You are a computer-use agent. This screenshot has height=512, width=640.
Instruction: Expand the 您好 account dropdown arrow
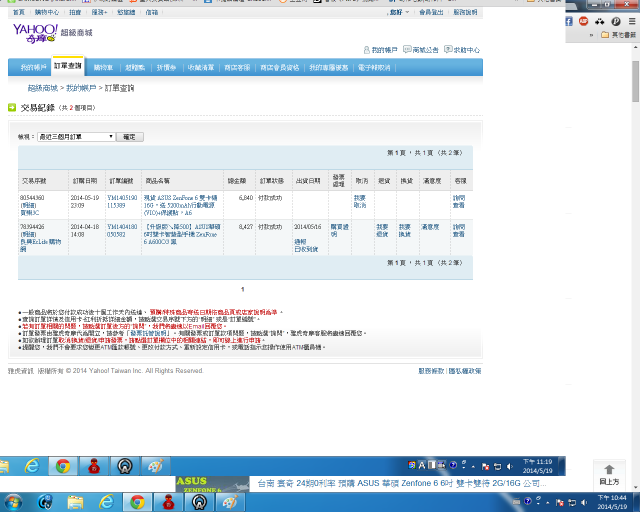[407, 12]
